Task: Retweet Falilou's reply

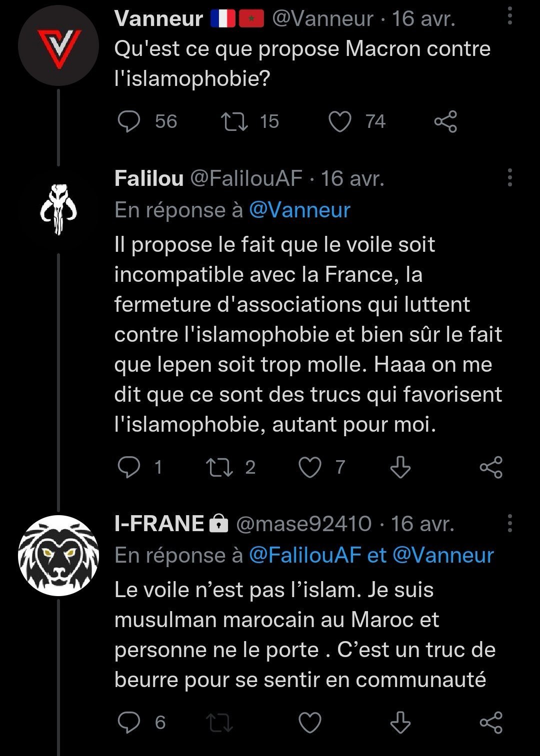Action: (x=219, y=467)
